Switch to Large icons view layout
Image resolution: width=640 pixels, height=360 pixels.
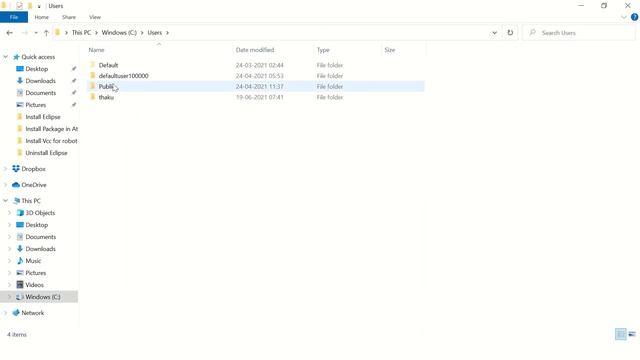[x=632, y=334]
